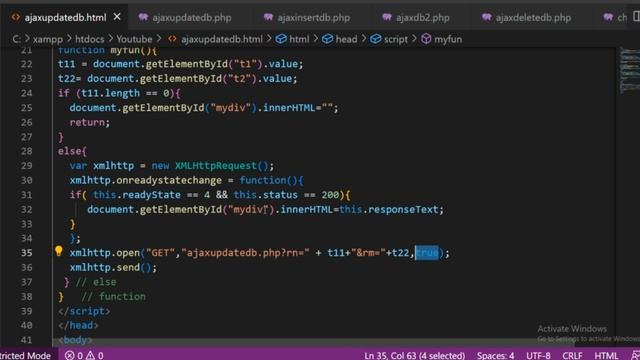Click the HTML file icon on active tab
Image resolution: width=640 pixels, height=360 pixels.
click(x=16, y=18)
